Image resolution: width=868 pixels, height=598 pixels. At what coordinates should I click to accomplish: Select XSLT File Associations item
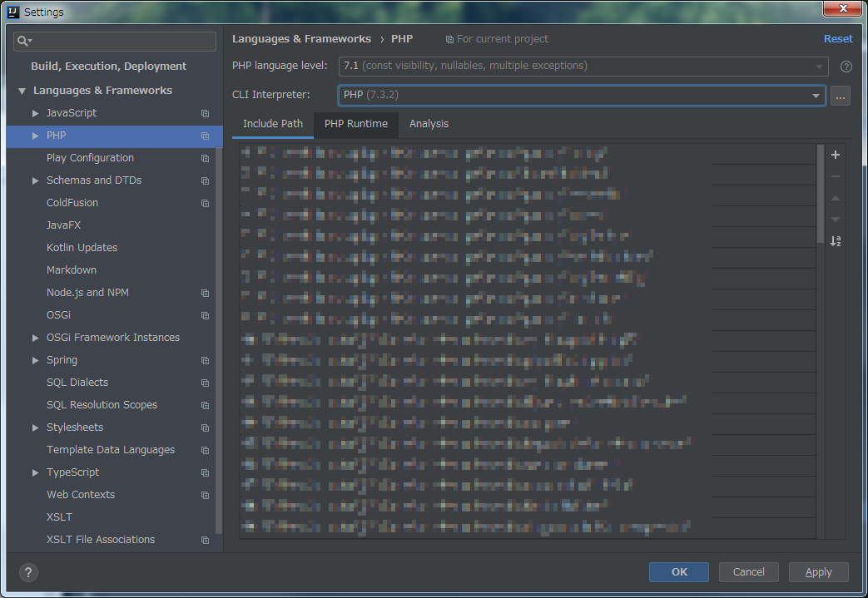[x=101, y=539]
